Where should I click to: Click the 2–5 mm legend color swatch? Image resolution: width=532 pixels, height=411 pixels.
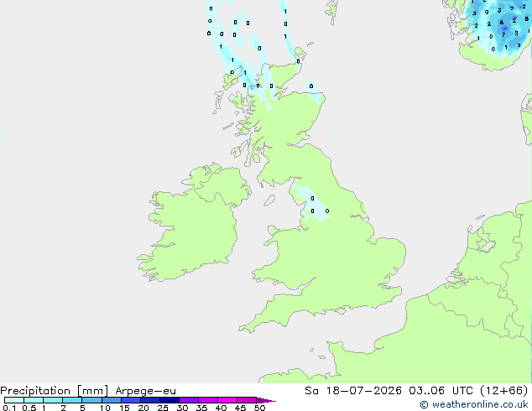click(x=72, y=400)
